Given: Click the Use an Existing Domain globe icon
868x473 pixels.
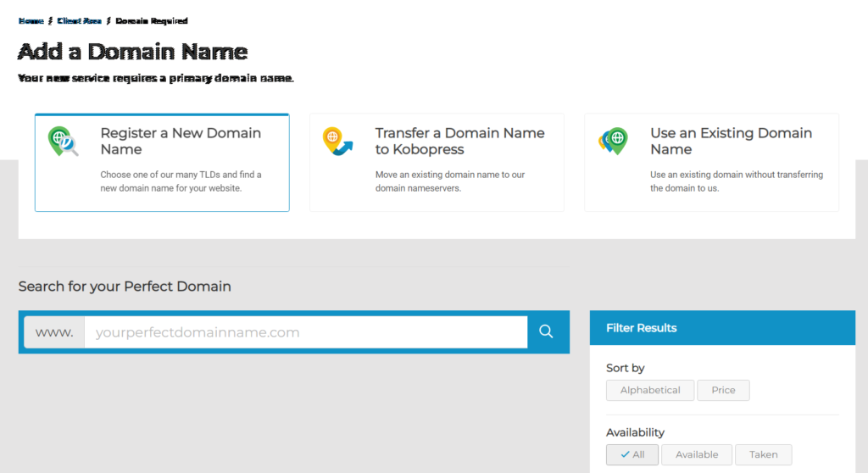Looking at the screenshot, I should [x=613, y=142].
